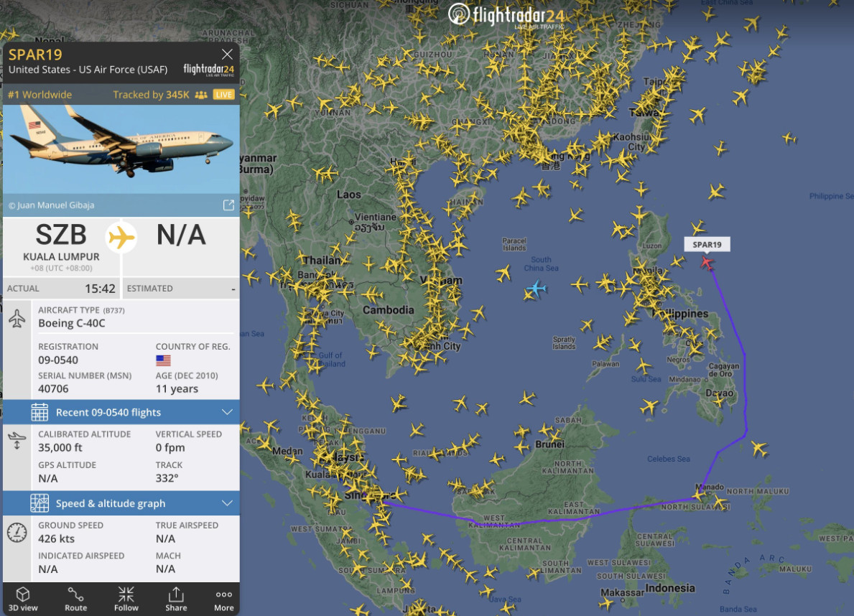854x616 pixels.
Task: Open the More options menu
Action: click(x=224, y=599)
